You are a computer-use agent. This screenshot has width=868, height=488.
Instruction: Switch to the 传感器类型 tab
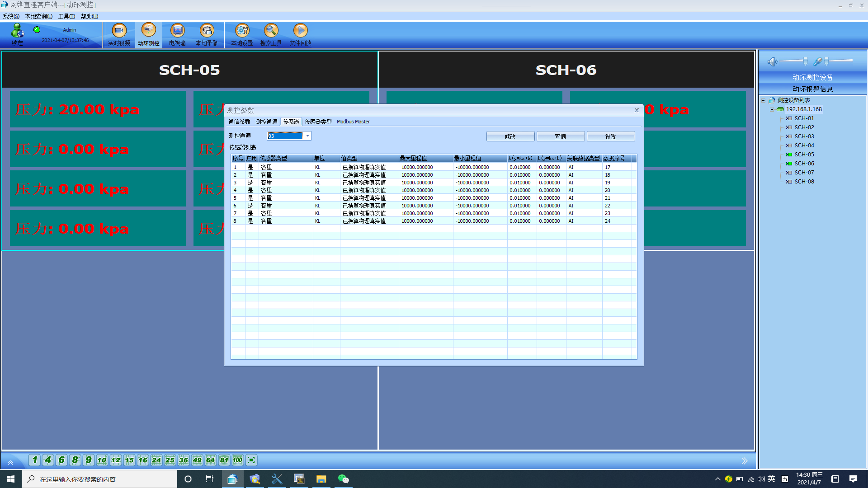318,122
